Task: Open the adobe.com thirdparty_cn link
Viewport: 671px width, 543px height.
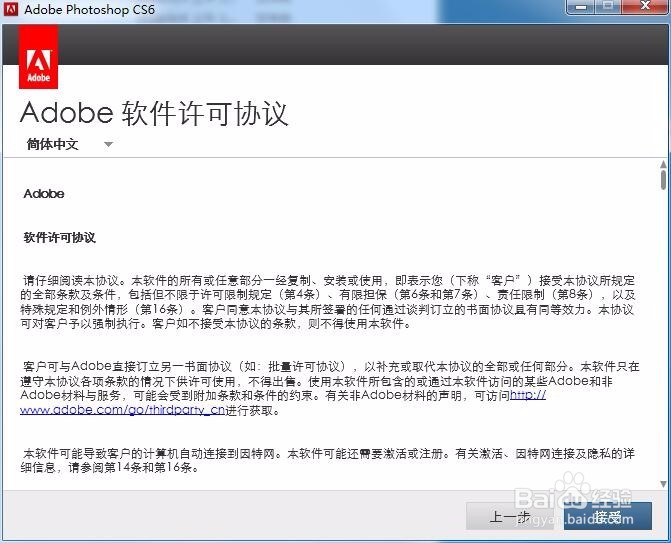Action: pos(122,410)
